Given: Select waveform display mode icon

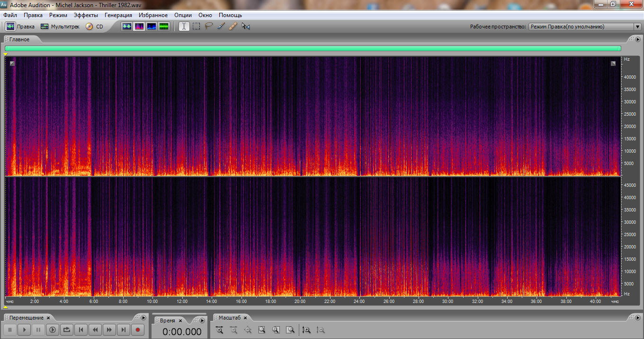Looking at the screenshot, I should pos(127,27).
